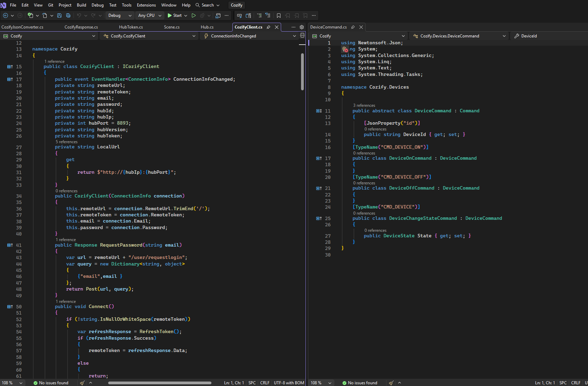Click the Hot Reload flame icon
Image resolution: width=588 pixels, height=386 pixels.
[x=202, y=15]
